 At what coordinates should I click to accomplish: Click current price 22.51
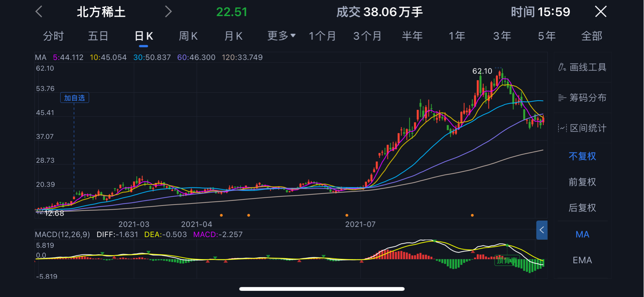point(232,12)
